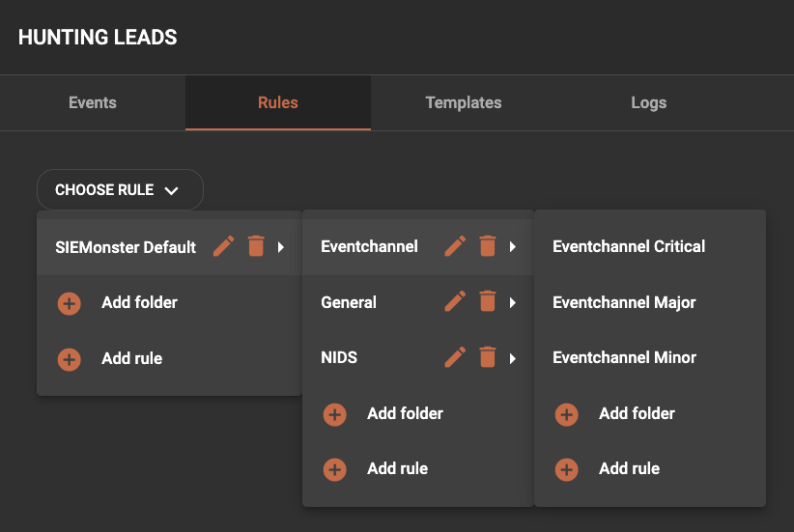
Task: Add folder under SIEMonster Default's first menu
Action: coord(138,302)
